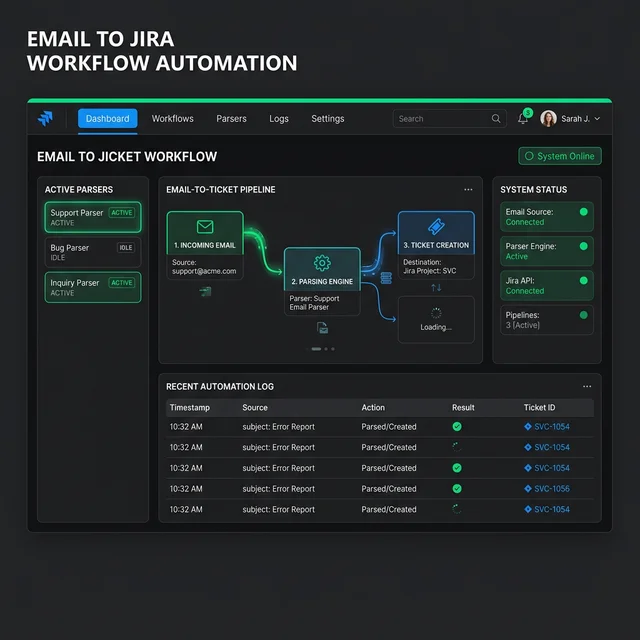Open the Dashboard tab

[107, 119]
